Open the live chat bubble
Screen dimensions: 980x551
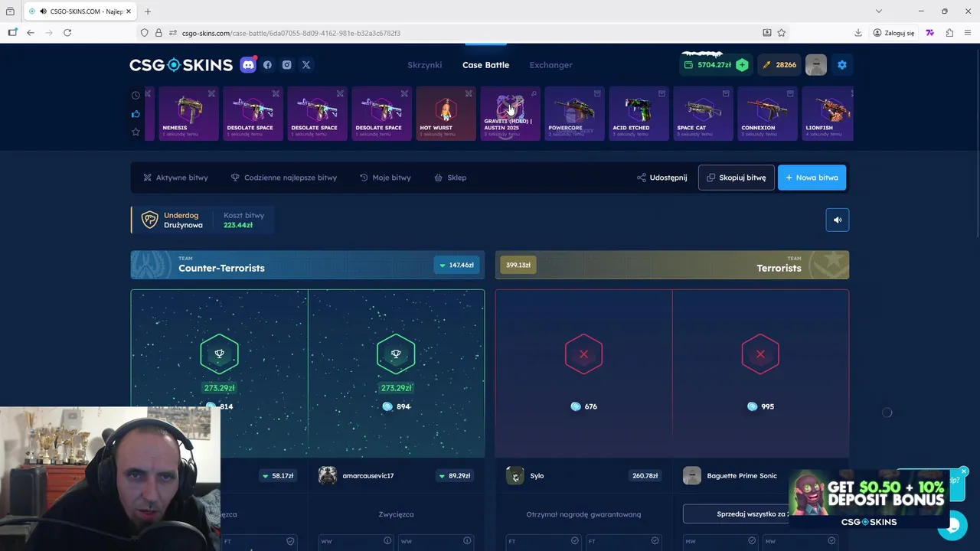pyautogui.click(x=952, y=525)
